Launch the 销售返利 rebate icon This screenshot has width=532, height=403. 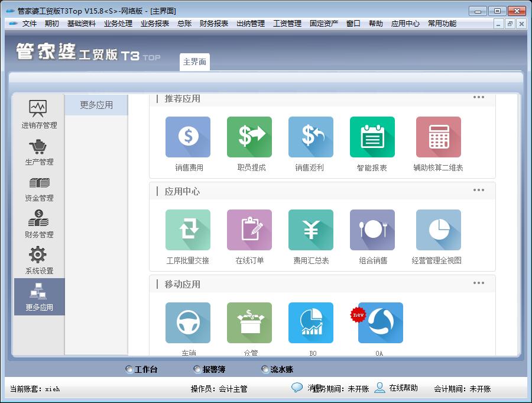(311, 137)
